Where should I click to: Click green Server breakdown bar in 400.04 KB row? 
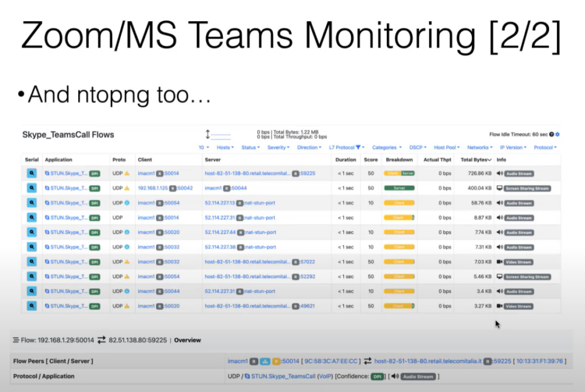coord(399,188)
